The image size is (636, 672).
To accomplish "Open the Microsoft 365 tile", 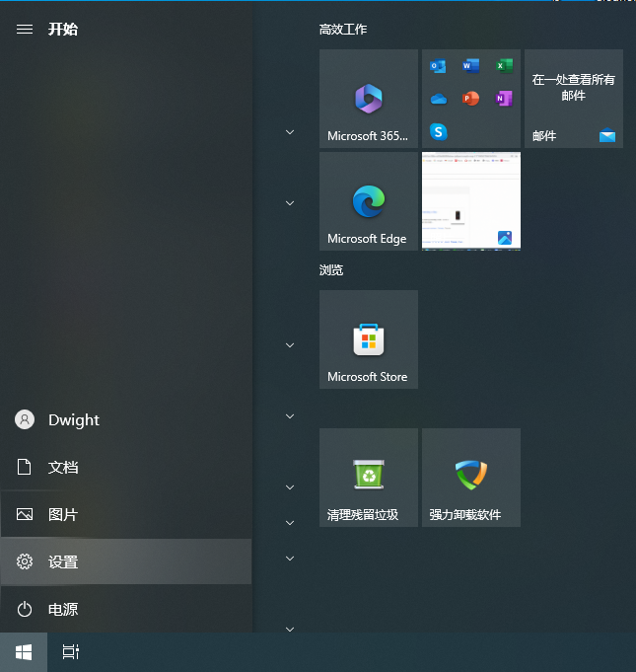I will pos(369,99).
